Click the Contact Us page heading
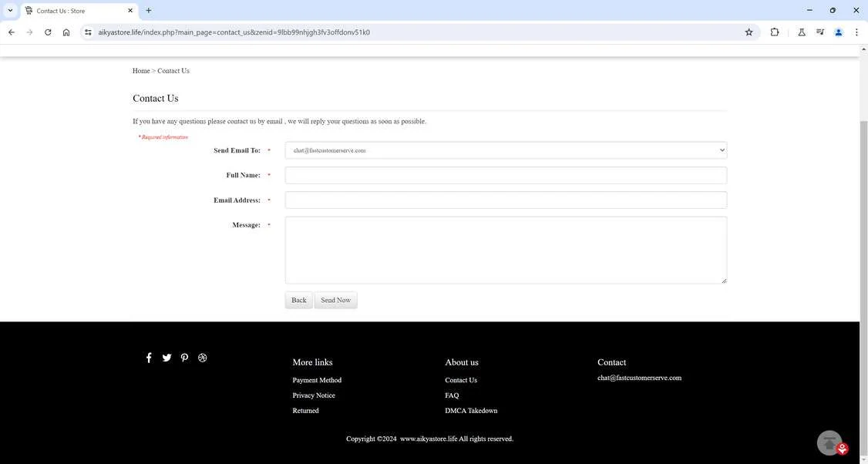This screenshot has width=868, height=464. pos(156,99)
